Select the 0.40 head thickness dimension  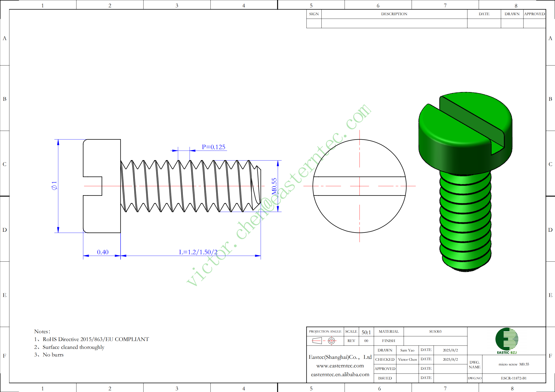click(x=103, y=252)
